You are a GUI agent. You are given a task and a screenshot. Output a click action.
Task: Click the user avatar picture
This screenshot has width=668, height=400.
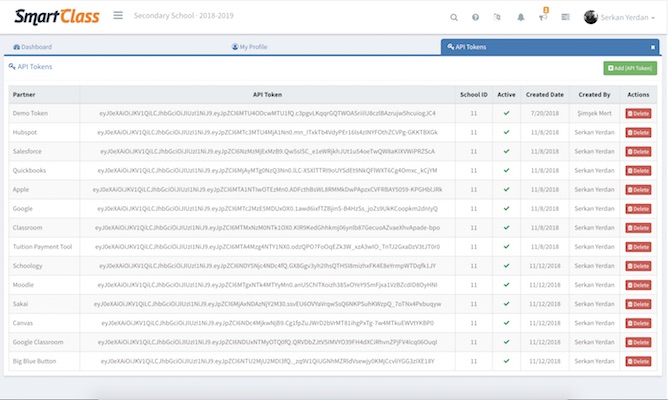[x=590, y=17]
